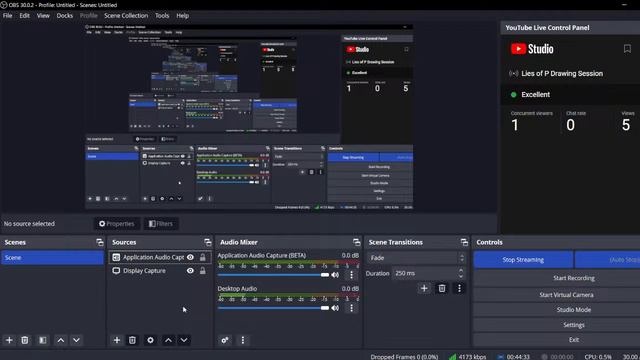Click Start Recording button
Viewport: 640px width, 360px height.
pos(573,278)
